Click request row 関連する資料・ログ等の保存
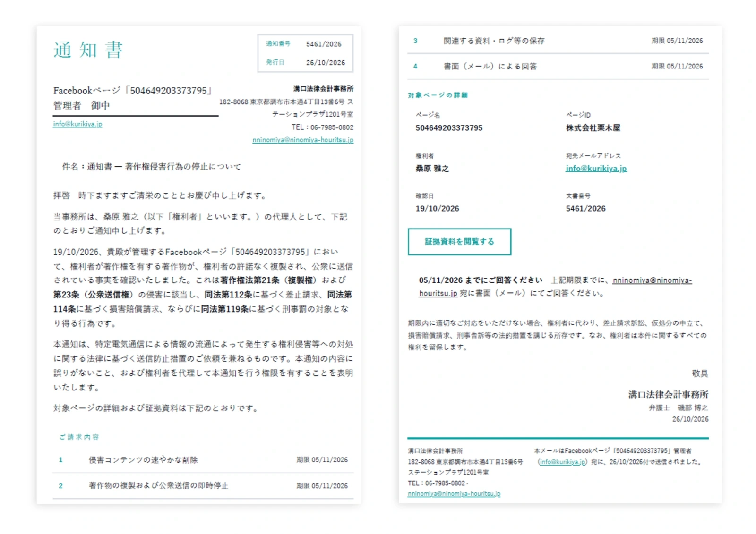This screenshot has width=756, height=534. [x=558, y=41]
